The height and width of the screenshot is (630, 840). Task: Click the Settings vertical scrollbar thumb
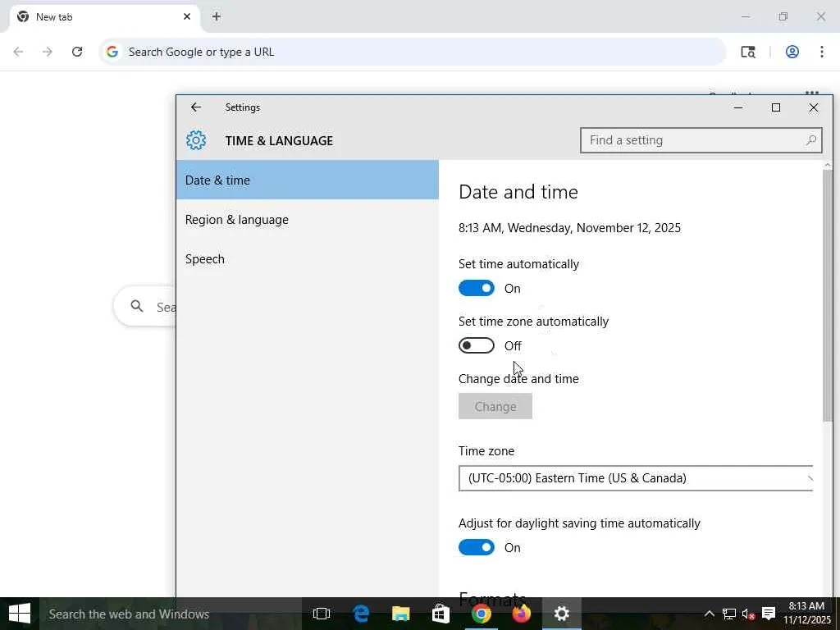click(x=828, y=295)
